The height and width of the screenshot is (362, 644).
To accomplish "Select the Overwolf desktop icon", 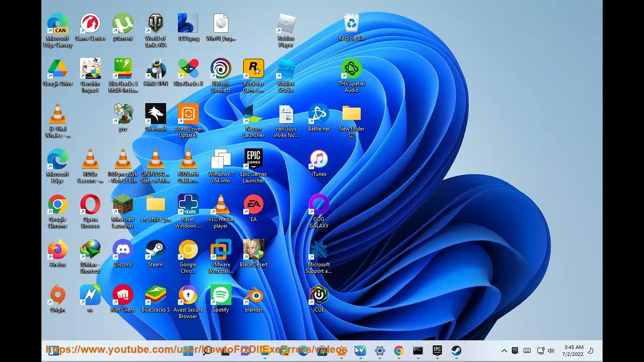I will click(x=155, y=118).
